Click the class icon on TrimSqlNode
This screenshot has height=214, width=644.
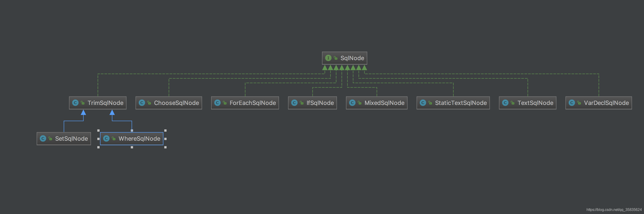point(75,103)
